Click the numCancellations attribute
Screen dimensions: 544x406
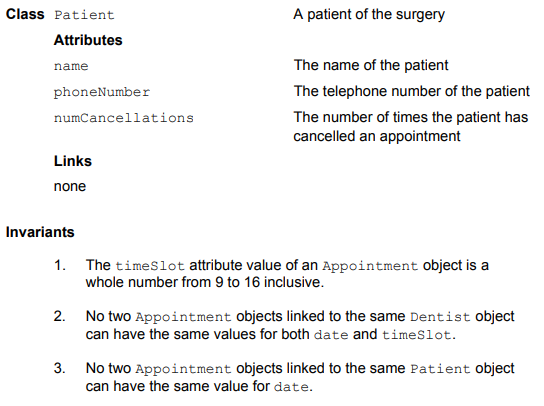124,118
